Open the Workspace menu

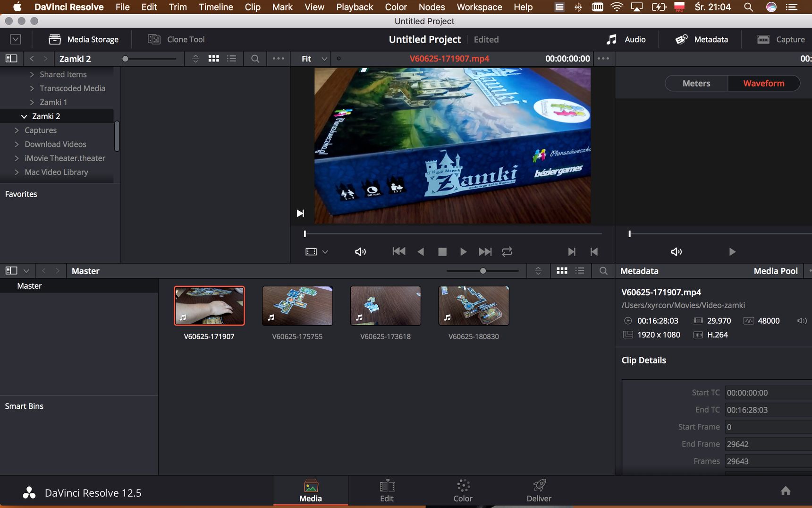coord(479,7)
